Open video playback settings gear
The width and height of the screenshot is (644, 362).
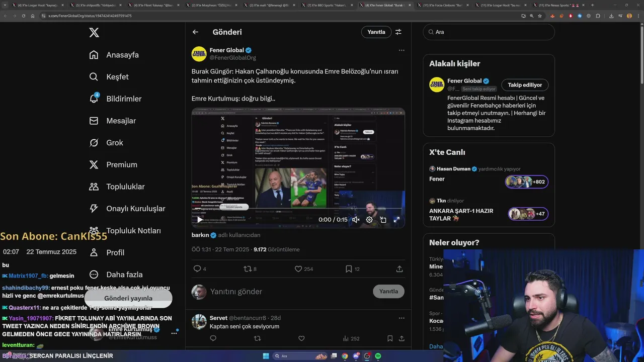(x=369, y=220)
